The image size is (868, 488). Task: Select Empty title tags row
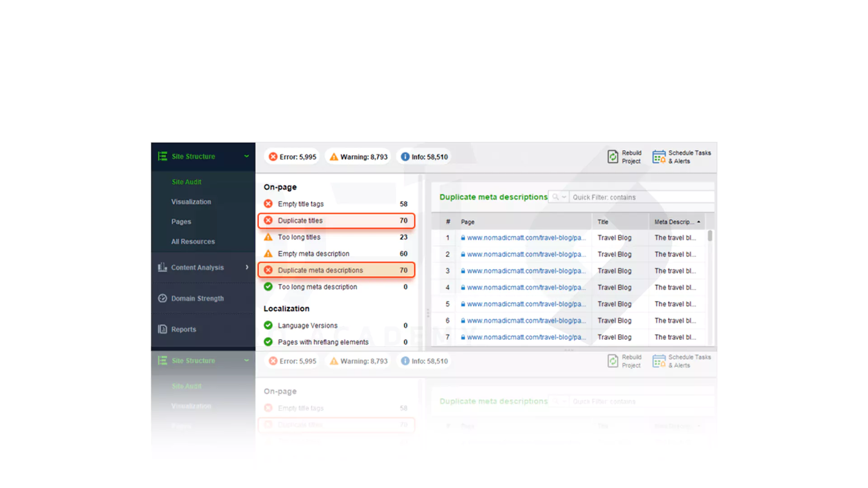336,204
